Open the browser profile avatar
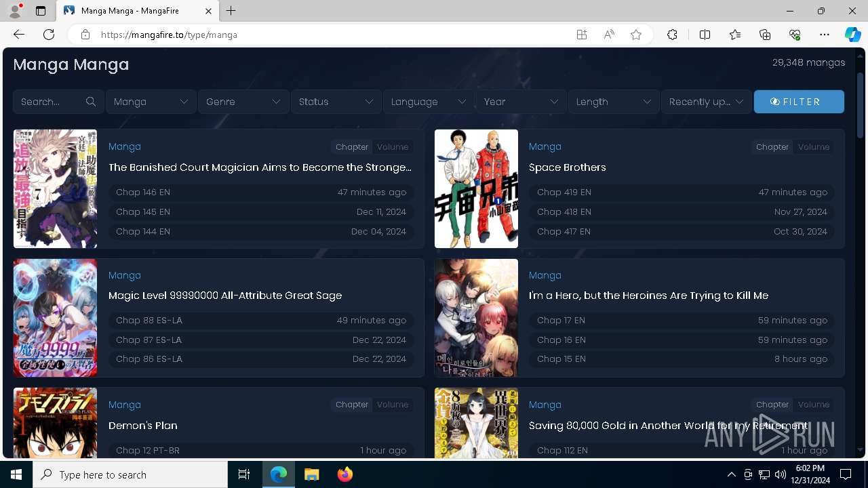The width and height of the screenshot is (868, 488). [15, 11]
